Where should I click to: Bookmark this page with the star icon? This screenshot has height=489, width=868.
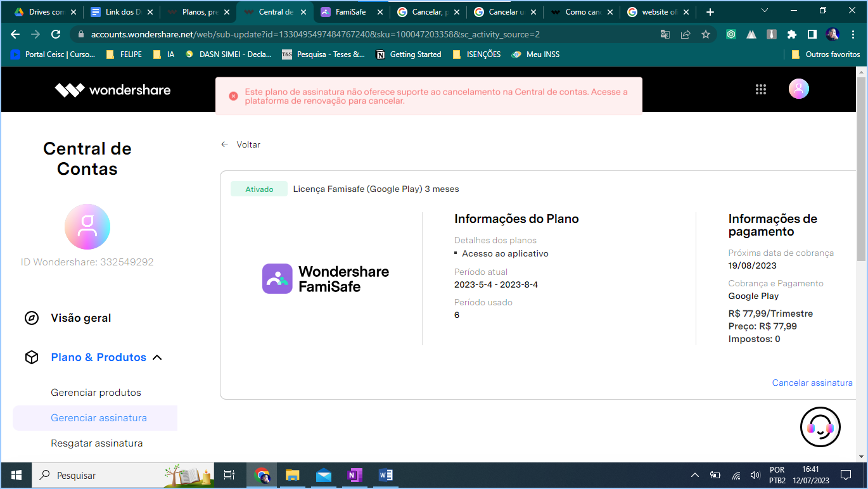pos(706,34)
